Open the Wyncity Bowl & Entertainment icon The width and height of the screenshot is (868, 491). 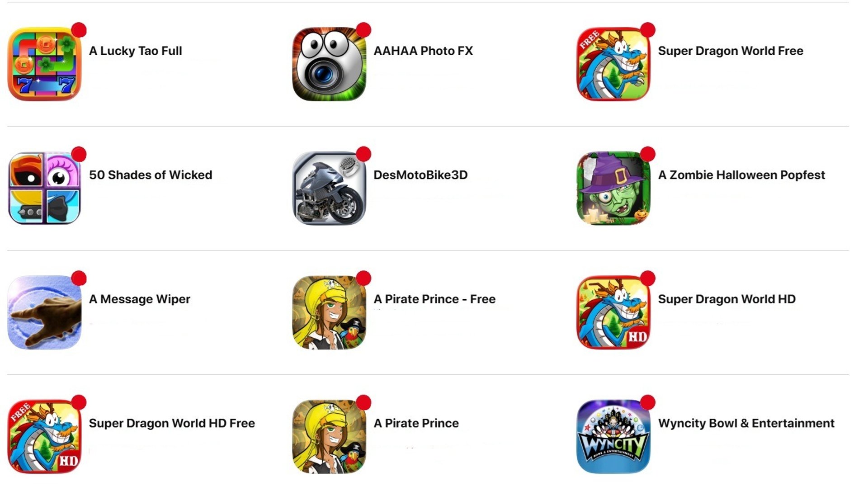pyautogui.click(x=613, y=436)
